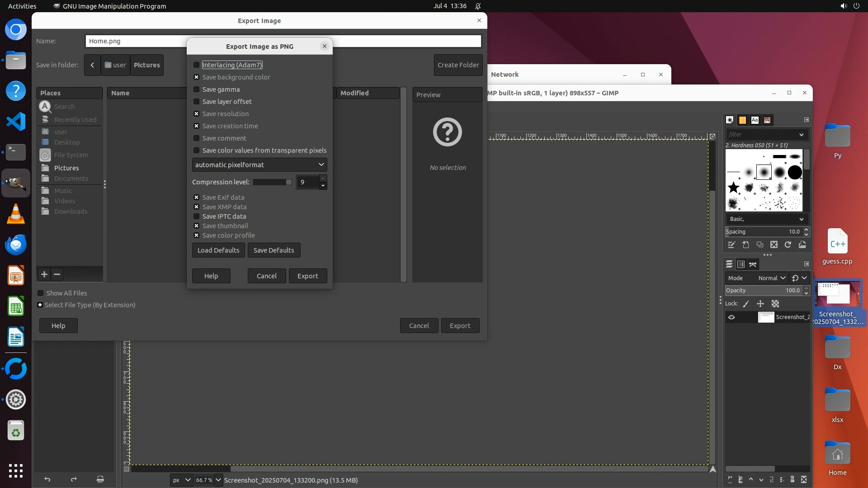
Task: Adjust the Compression level slider
Action: pyautogui.click(x=272, y=182)
